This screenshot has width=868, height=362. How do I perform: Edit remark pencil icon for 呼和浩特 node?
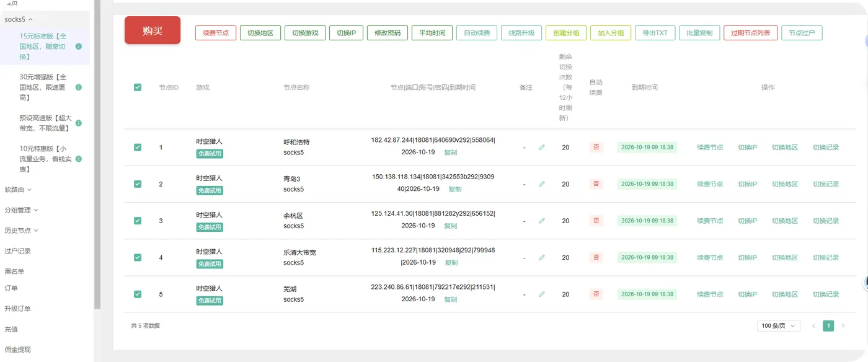pos(541,148)
